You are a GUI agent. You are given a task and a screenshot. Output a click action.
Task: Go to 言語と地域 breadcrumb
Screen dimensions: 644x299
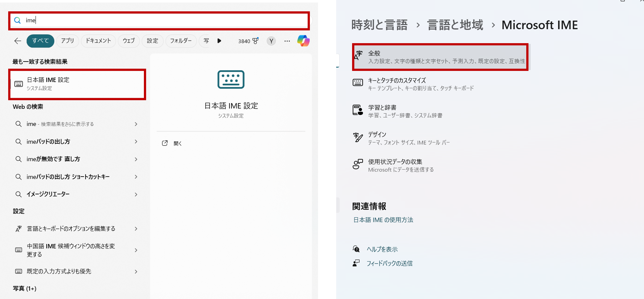(x=455, y=25)
